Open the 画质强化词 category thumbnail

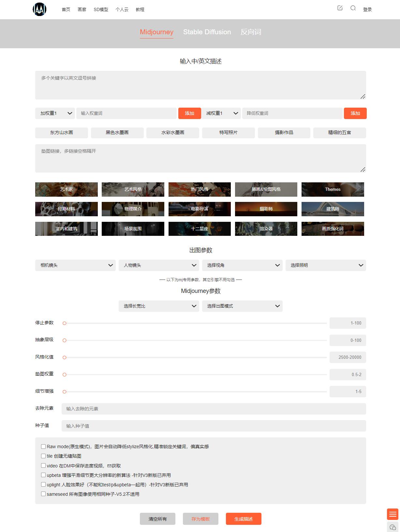pos(333,229)
